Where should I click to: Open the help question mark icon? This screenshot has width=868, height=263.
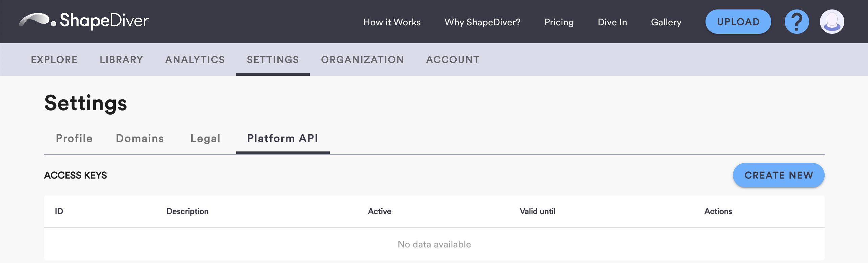click(x=797, y=22)
